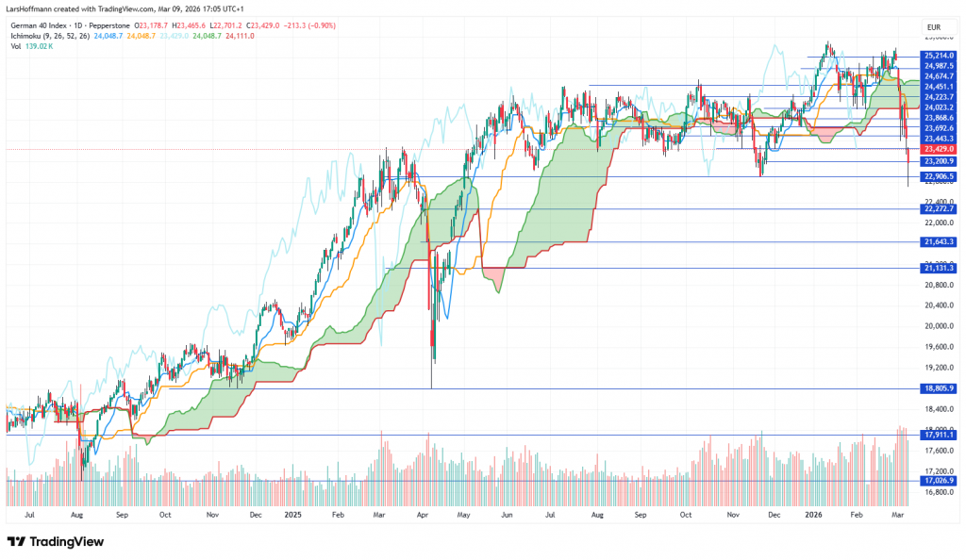
Task: Select the 17,026.9 horizontal line label
Action: coord(940,481)
